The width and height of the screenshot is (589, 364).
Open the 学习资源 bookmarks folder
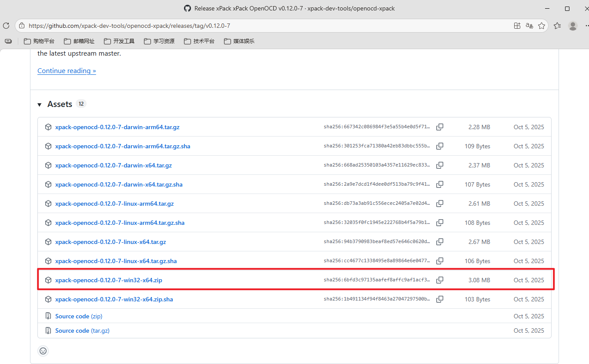click(x=159, y=41)
